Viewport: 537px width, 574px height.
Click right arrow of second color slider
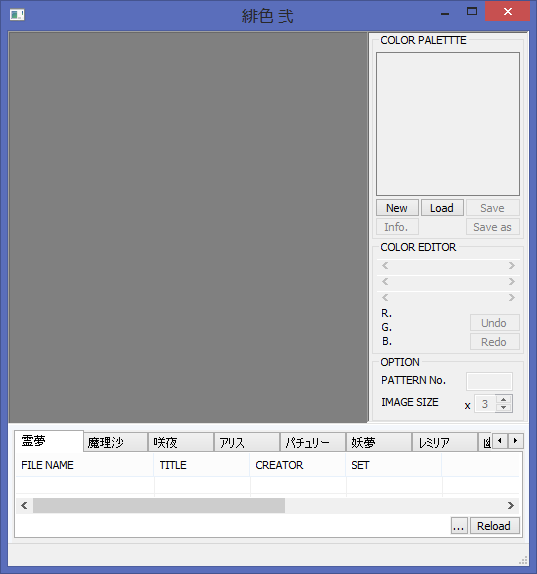click(x=512, y=282)
